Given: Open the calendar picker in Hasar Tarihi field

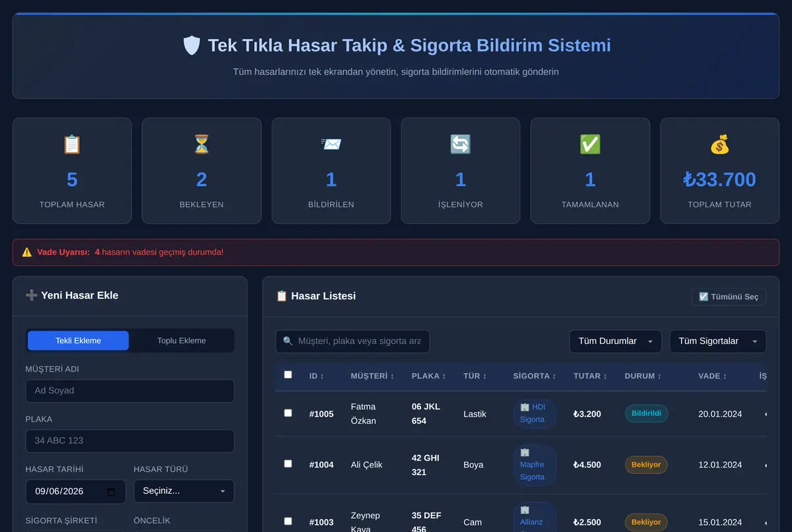Looking at the screenshot, I should click(111, 492).
